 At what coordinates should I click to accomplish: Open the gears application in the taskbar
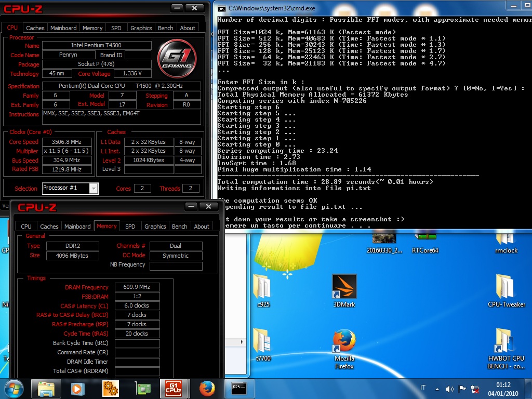click(110, 389)
